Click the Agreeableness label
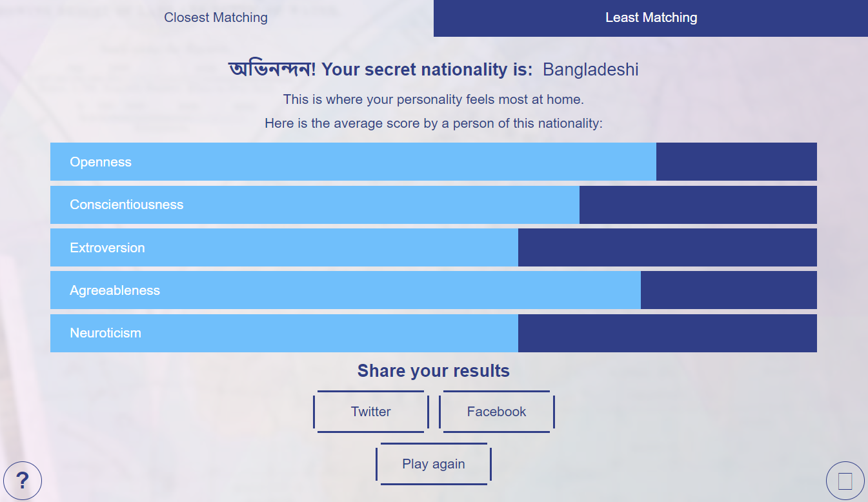 [x=115, y=290]
